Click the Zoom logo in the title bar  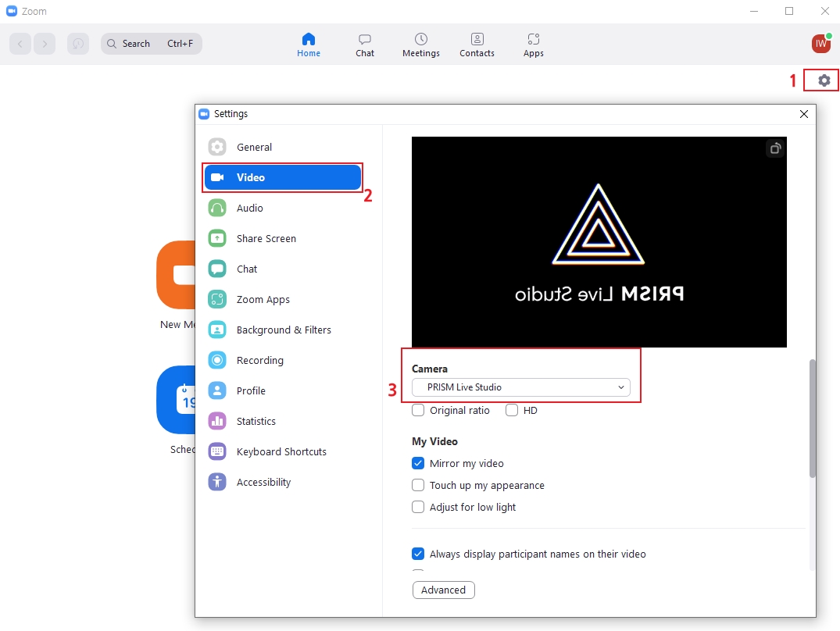12,11
